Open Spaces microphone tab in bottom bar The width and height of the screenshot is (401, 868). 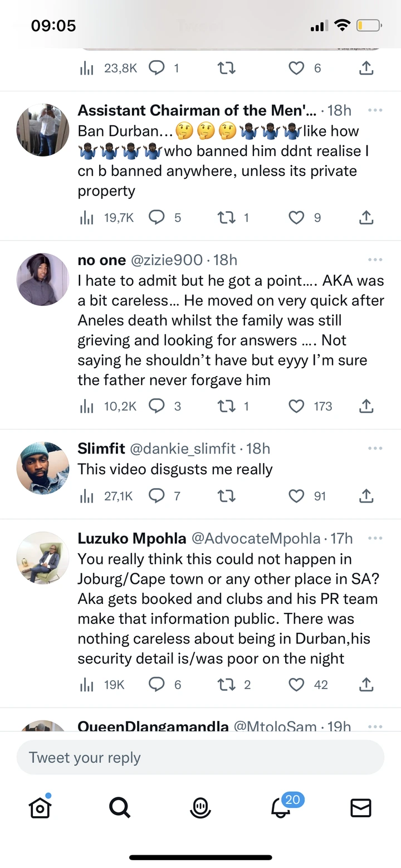tap(200, 807)
